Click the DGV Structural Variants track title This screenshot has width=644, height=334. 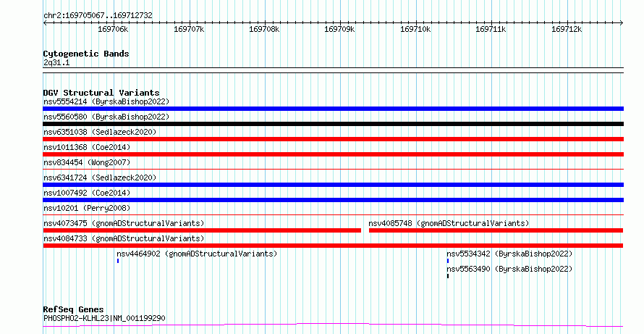tap(101, 93)
